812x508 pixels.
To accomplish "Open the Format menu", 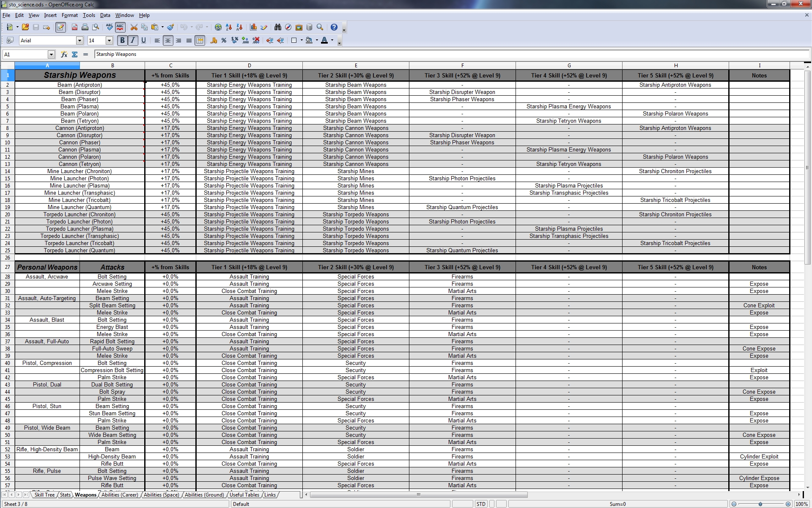I will point(69,15).
